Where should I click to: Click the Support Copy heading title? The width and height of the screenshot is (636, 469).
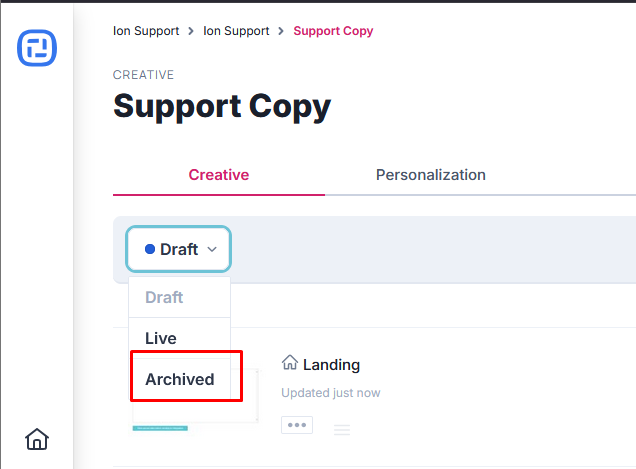pos(222,106)
